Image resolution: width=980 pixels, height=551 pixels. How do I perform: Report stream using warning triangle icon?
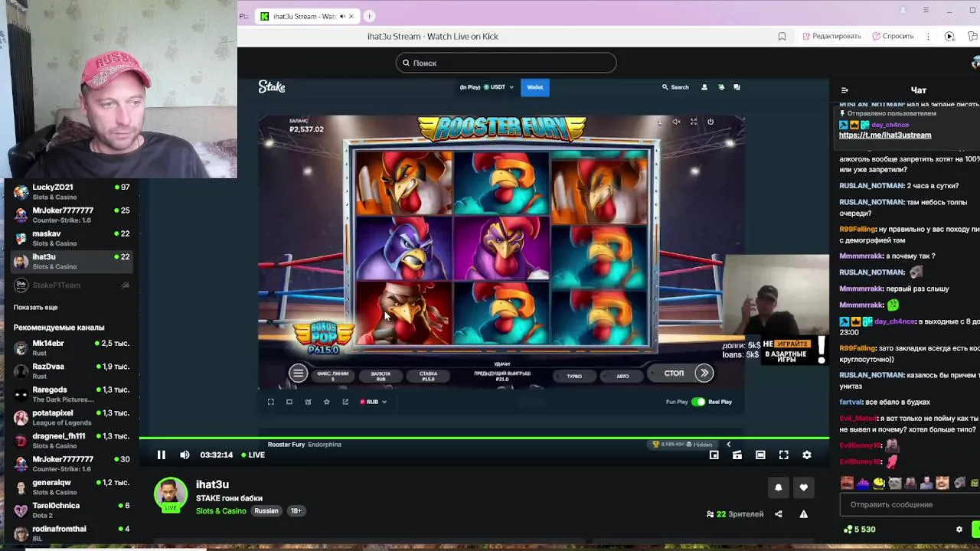[x=804, y=514]
